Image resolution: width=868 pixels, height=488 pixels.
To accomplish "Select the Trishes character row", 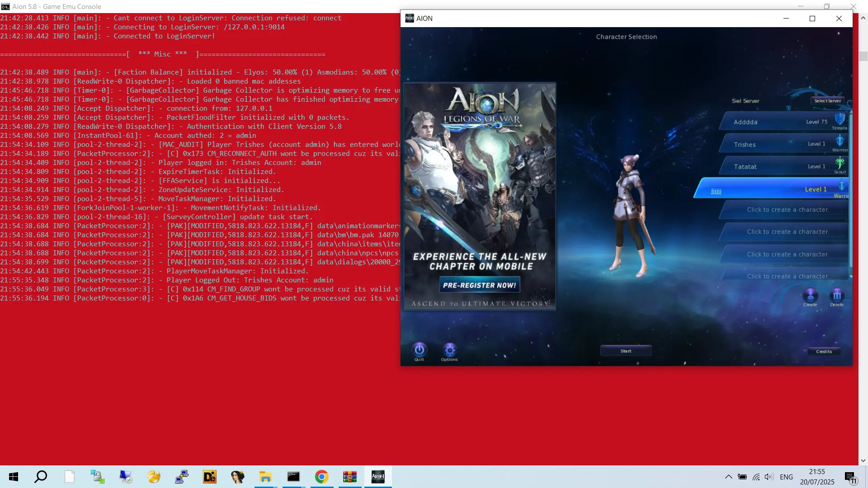I will click(783, 144).
